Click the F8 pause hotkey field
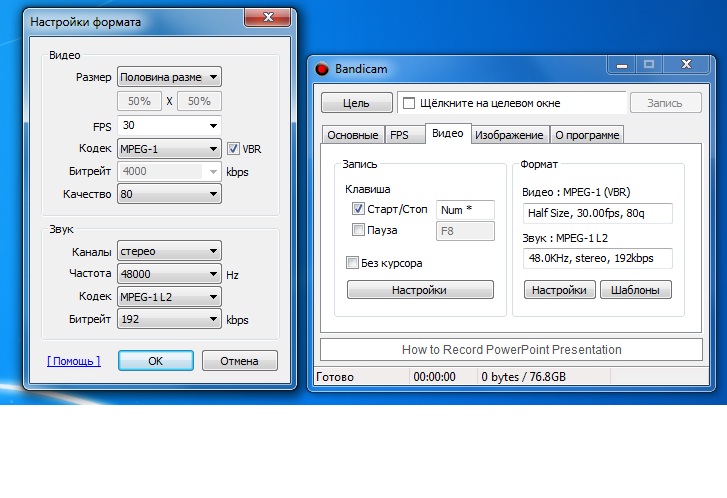This screenshot has height=498, width=727. click(465, 231)
